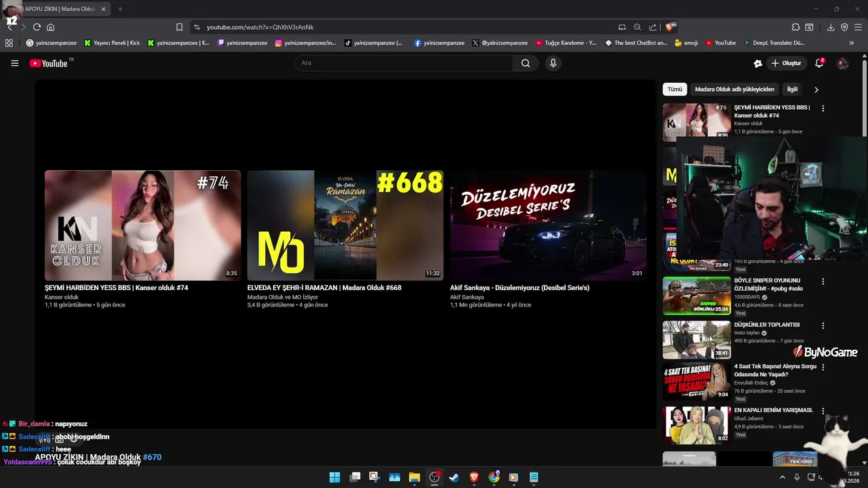Click the sparkle icon left of Oluştur
This screenshot has height=488, width=868.
[758, 63]
